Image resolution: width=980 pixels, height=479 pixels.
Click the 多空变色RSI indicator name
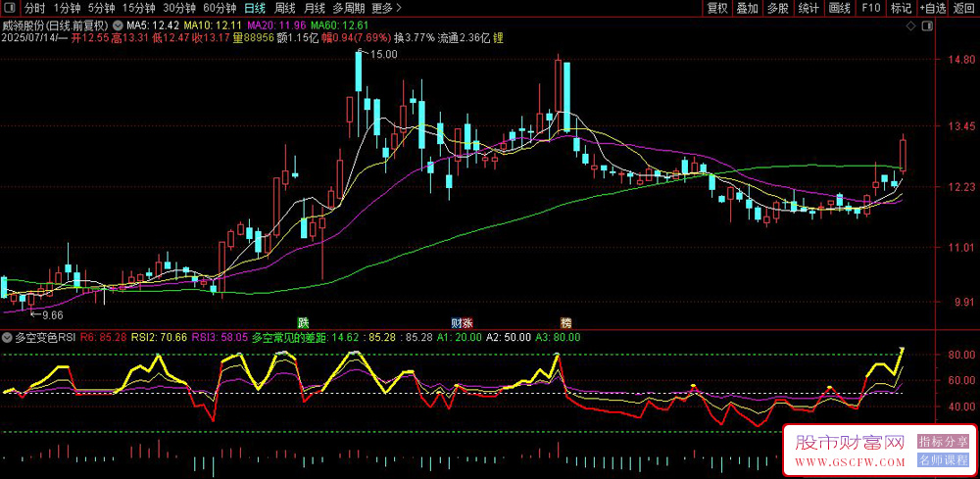click(x=45, y=337)
